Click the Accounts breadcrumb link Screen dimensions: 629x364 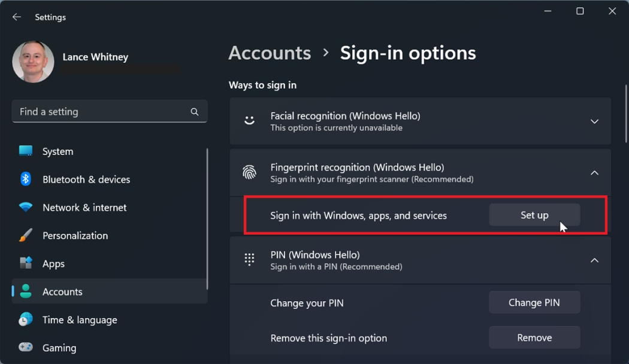click(x=270, y=53)
